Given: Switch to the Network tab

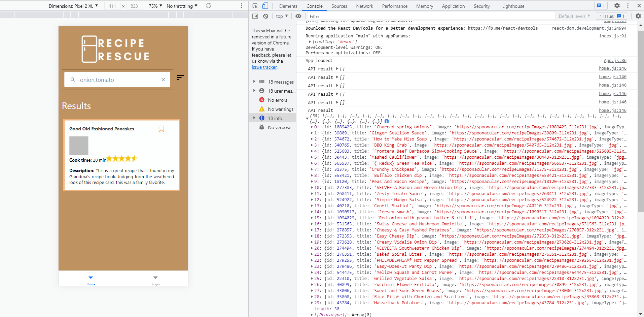Looking at the screenshot, I should pyautogui.click(x=365, y=6).
